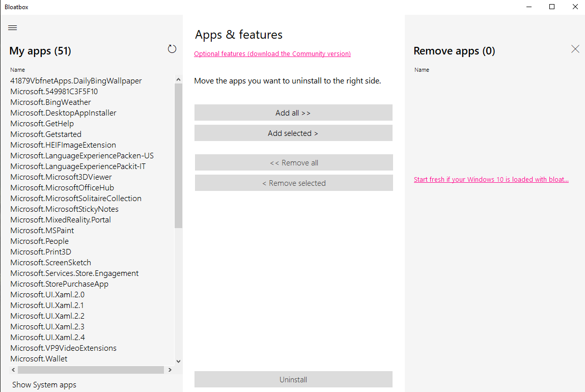Select Microsoft.LanguageExperiencePackit-IT entry
The image size is (585, 392).
78,166
